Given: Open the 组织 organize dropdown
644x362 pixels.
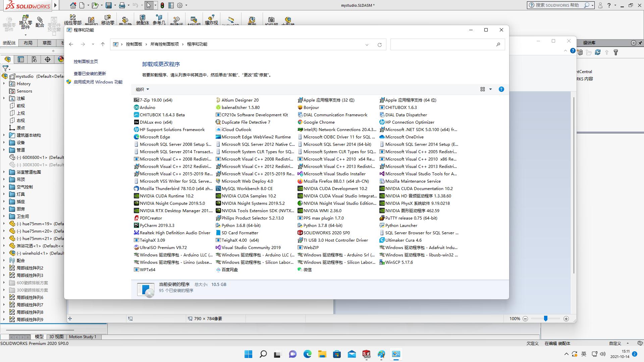Looking at the screenshot, I should click(142, 89).
